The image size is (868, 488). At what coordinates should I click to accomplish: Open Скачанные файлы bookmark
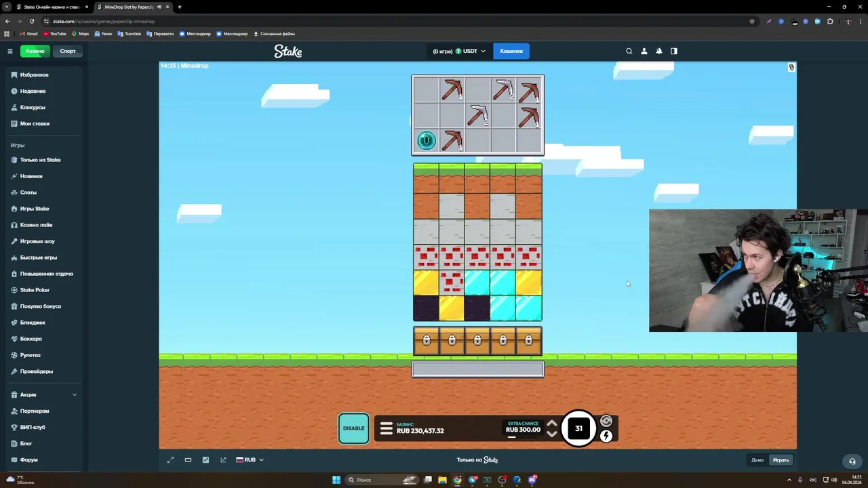coord(275,33)
